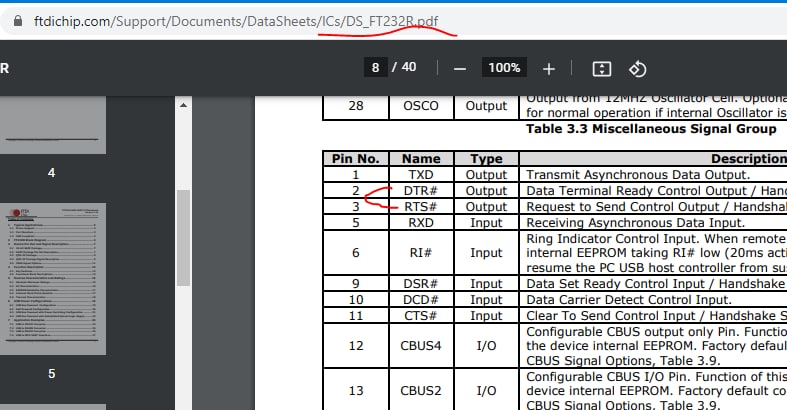Click 'Receiving Asynchronous Data Input.' description
787x410 pixels.
click(635, 223)
